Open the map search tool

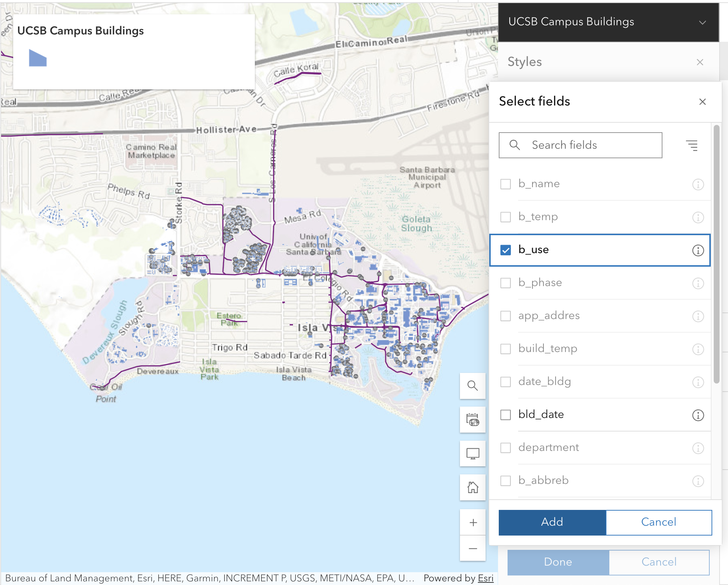[x=472, y=386]
